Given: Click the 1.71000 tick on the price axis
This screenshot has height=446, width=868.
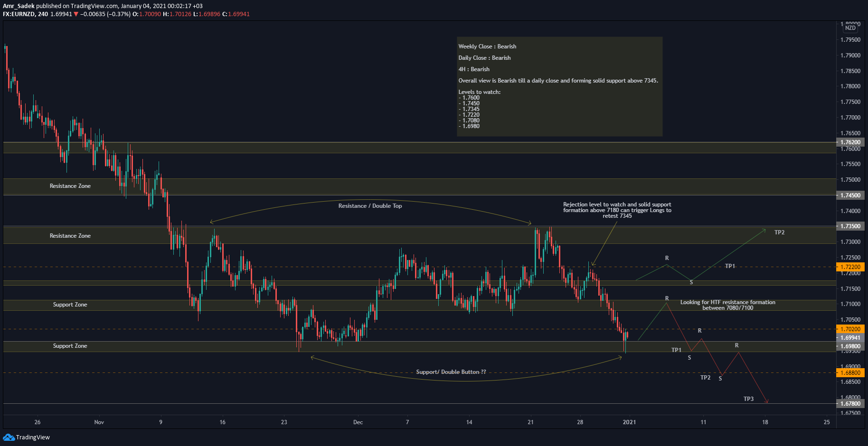Looking at the screenshot, I should (x=850, y=304).
